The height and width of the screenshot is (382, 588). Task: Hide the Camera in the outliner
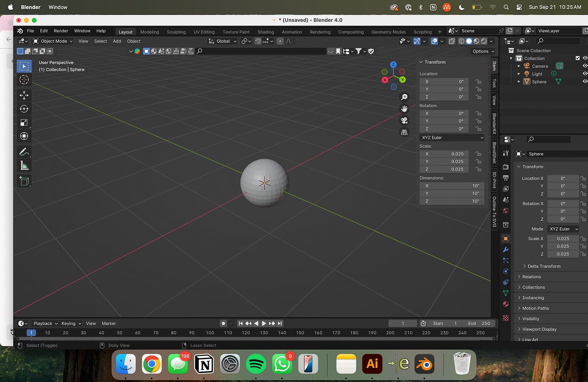point(584,66)
